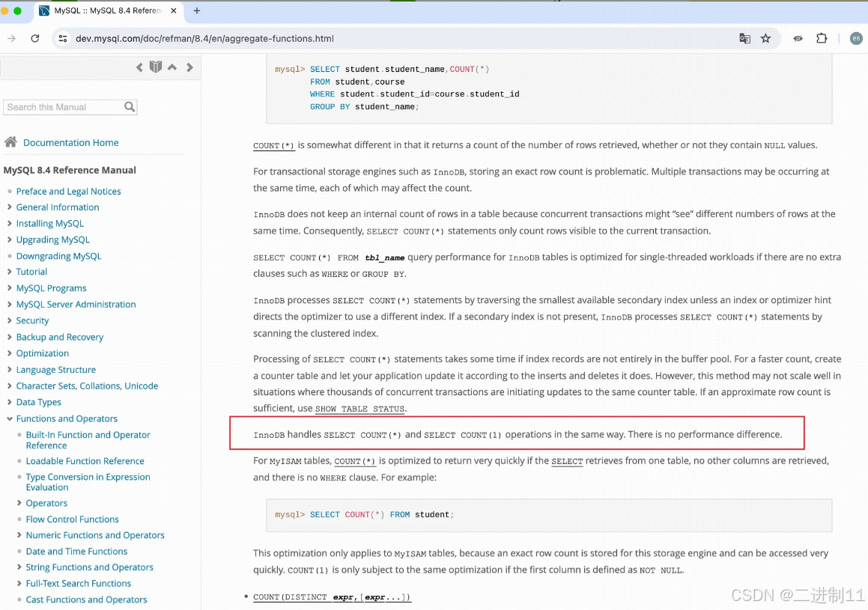Click the search magnifier icon

[x=129, y=107]
